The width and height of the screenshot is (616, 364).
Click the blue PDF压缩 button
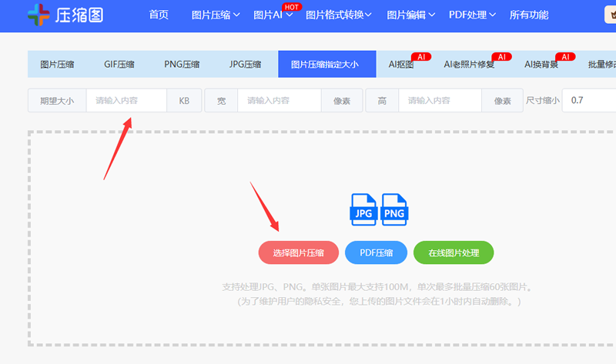377,252
